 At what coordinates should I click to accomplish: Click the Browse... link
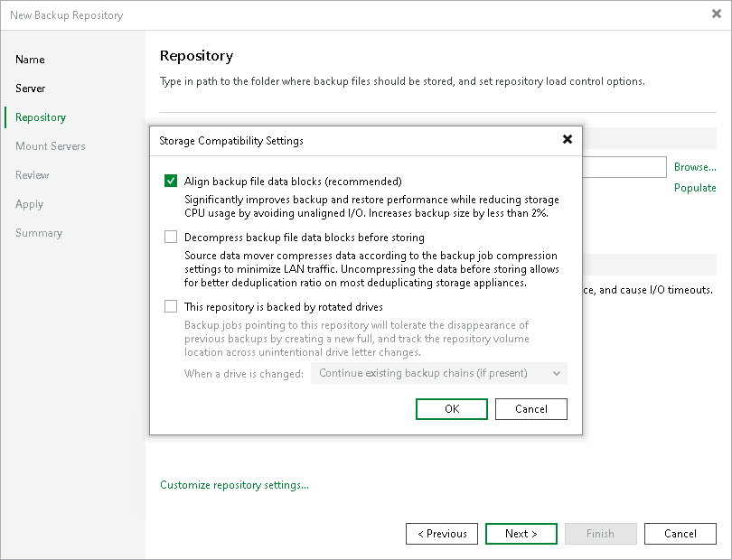click(x=695, y=166)
